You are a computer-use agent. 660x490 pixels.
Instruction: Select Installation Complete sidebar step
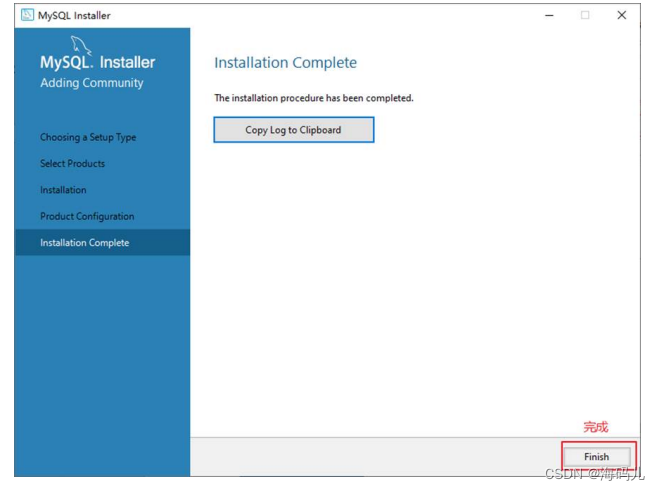coord(102,242)
